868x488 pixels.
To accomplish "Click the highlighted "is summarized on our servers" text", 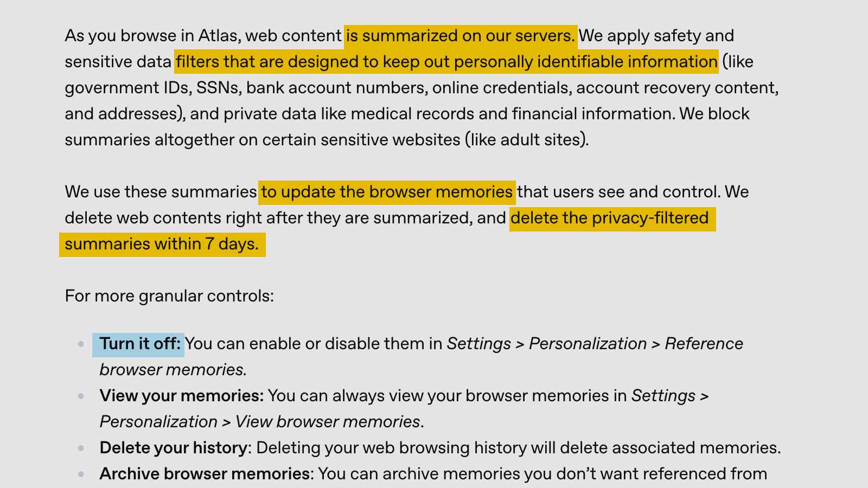I will pos(460,36).
